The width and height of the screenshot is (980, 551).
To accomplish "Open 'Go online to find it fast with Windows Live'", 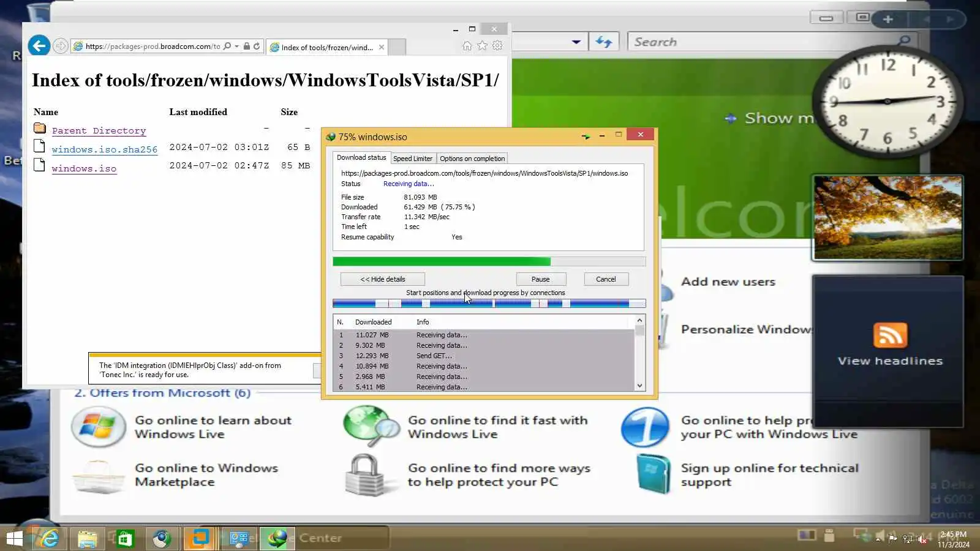I will [497, 427].
